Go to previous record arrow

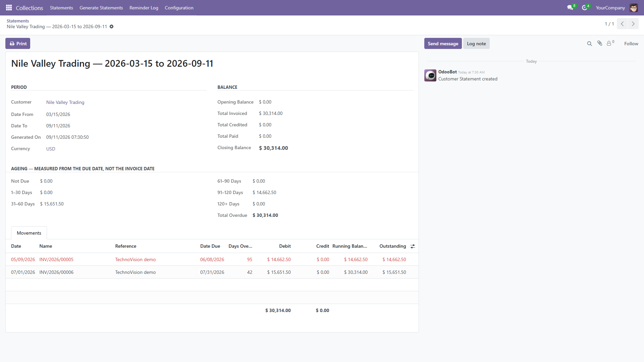622,24
